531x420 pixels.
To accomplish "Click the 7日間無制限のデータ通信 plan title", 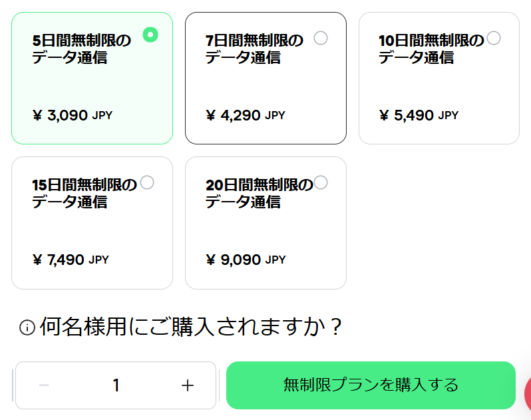I will [254, 49].
